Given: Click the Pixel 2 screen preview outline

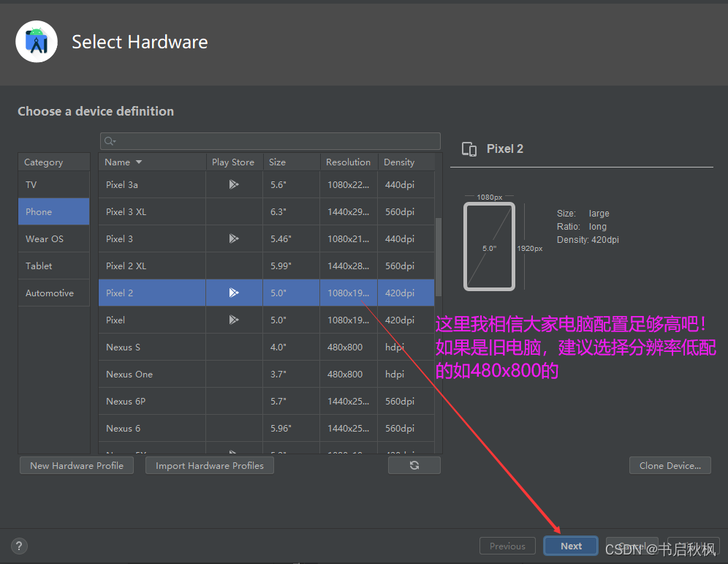Looking at the screenshot, I should pyautogui.click(x=490, y=247).
